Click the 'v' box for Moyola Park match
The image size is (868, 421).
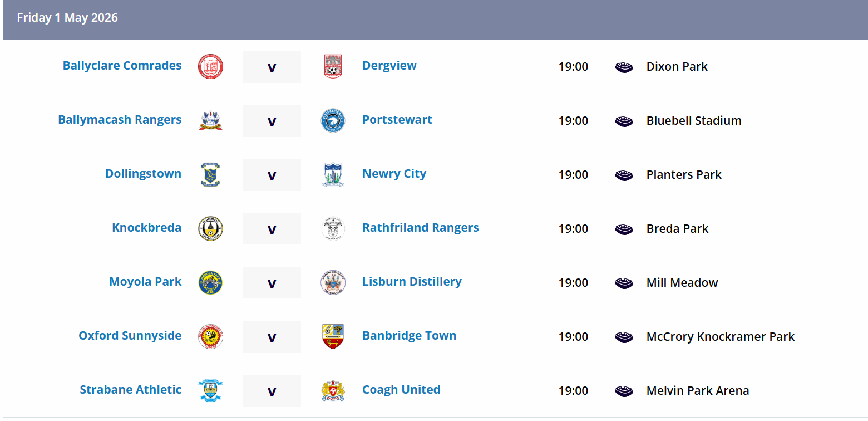click(272, 282)
